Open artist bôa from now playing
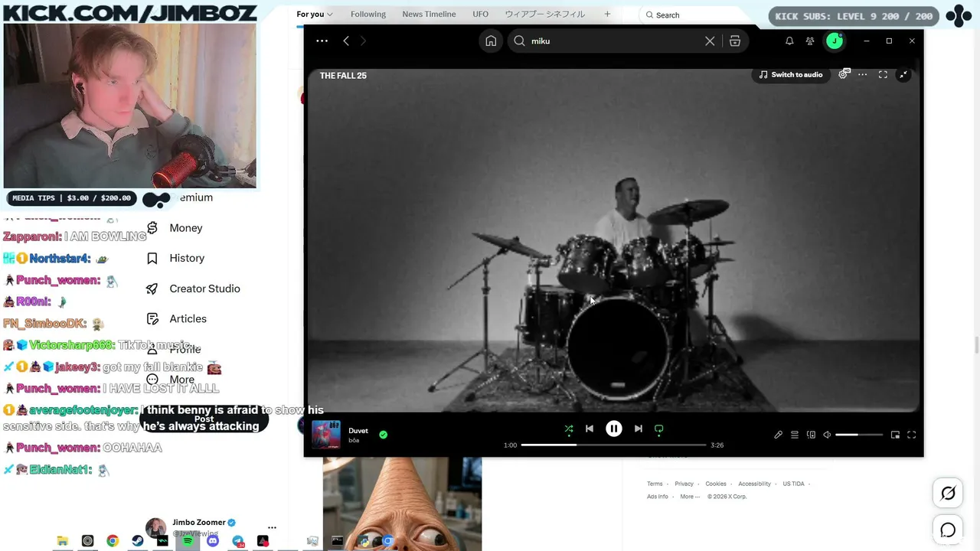 click(x=354, y=441)
